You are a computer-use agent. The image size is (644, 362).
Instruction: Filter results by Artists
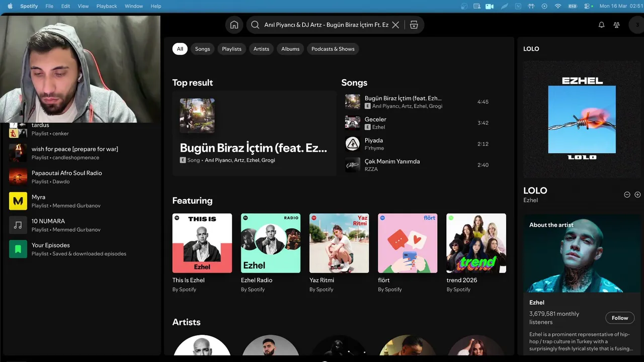(261, 49)
